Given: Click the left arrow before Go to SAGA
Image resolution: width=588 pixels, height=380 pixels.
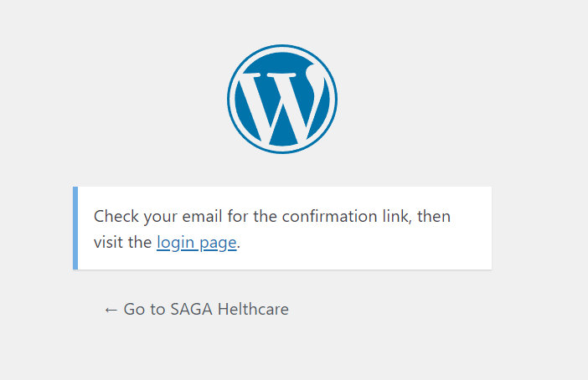Looking at the screenshot, I should pos(111,310).
